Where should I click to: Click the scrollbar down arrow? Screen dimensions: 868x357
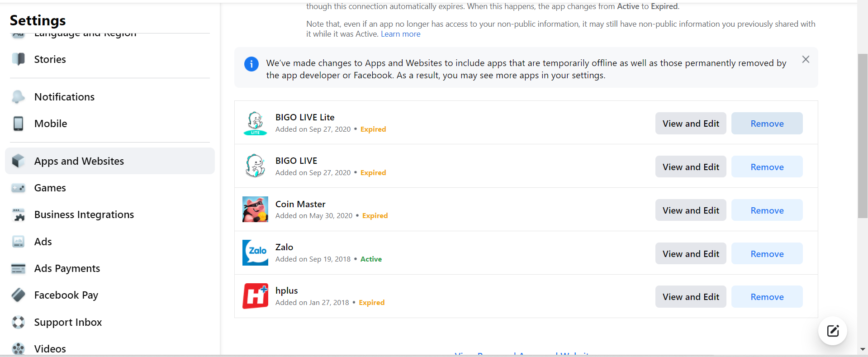863,349
